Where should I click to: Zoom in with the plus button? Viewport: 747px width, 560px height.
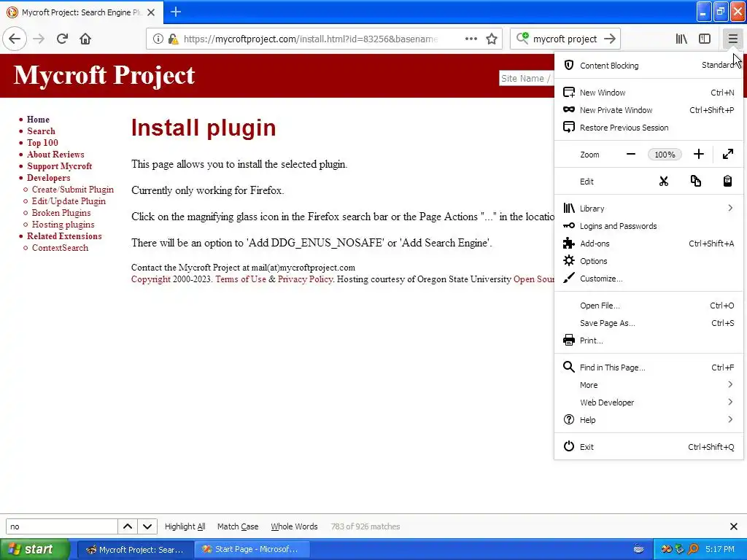(698, 155)
